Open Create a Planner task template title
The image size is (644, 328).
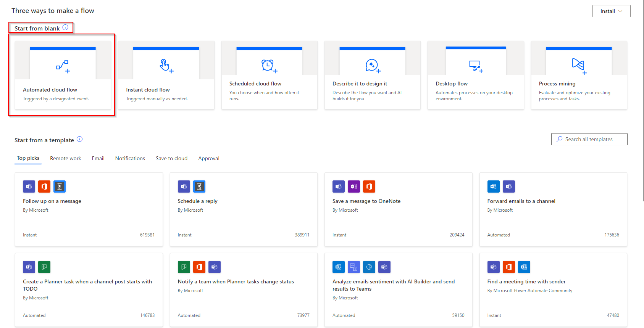pos(87,285)
